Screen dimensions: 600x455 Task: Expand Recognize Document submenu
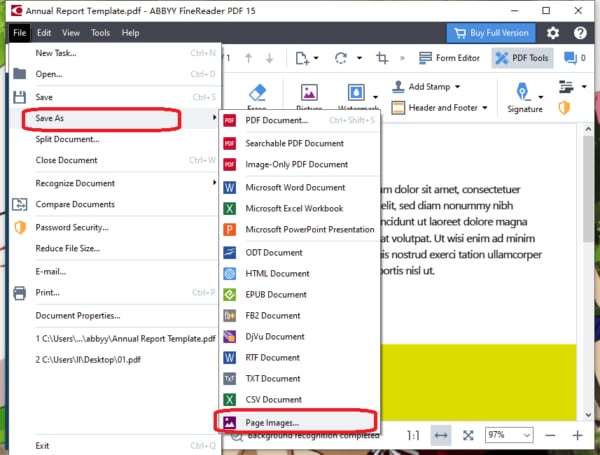(115, 183)
